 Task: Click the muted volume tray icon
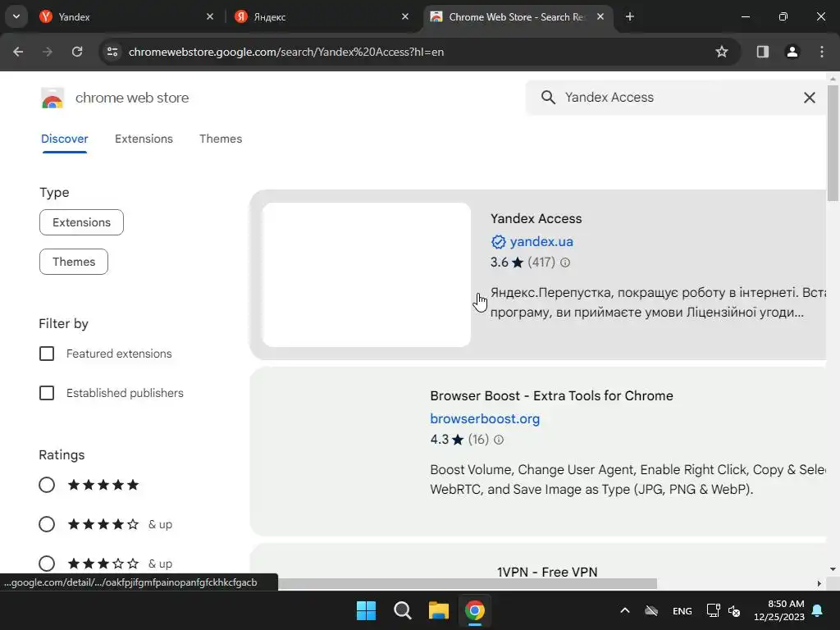tap(734, 610)
